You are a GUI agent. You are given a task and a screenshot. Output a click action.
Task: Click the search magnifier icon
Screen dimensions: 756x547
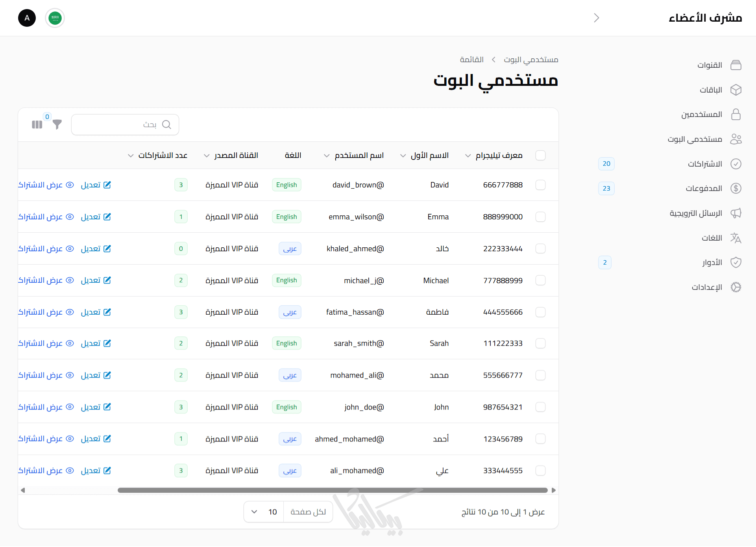(166, 124)
